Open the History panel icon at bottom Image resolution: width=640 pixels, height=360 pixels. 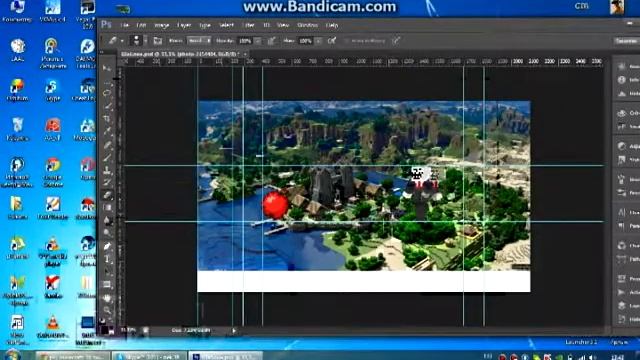pyautogui.click(x=622, y=319)
